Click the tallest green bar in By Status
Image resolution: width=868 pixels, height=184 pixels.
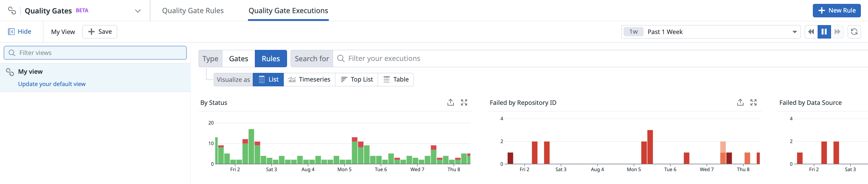(x=251, y=146)
